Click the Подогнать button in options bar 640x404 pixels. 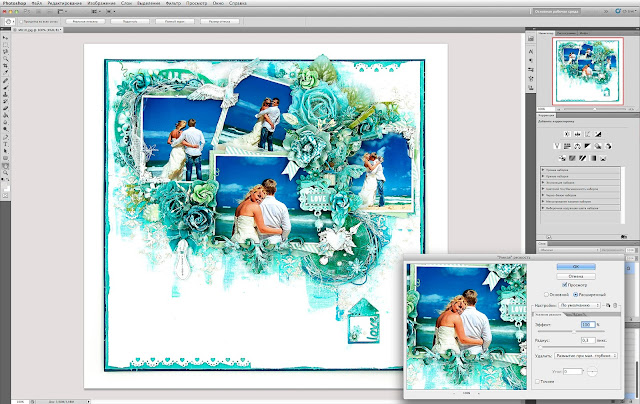130,21
